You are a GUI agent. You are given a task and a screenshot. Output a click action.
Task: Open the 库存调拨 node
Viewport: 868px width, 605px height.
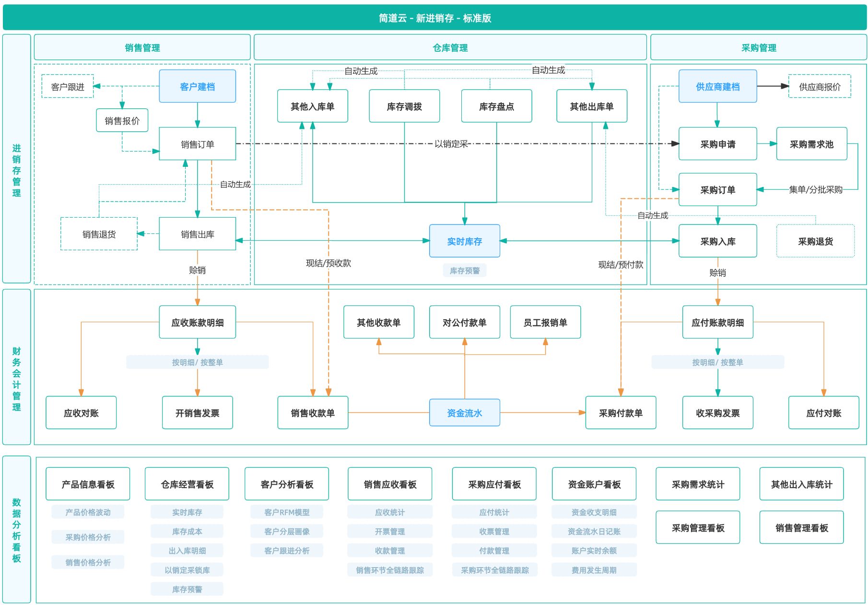pyautogui.click(x=404, y=106)
